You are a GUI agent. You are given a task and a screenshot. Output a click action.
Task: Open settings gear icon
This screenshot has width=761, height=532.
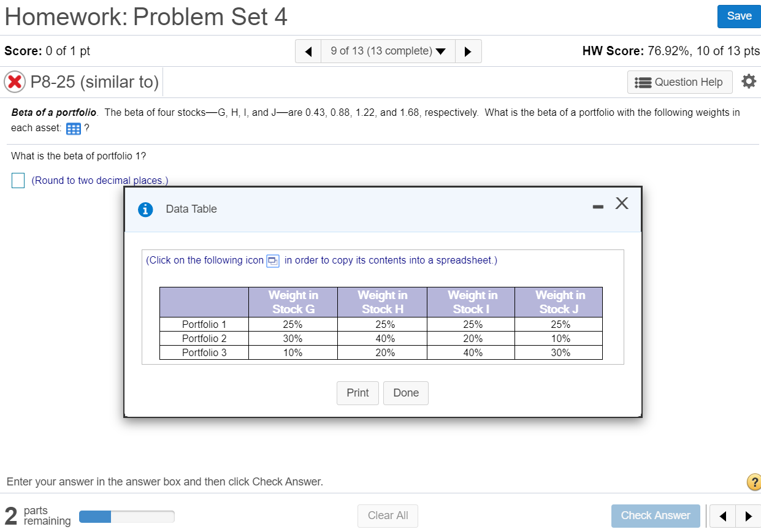[748, 82]
